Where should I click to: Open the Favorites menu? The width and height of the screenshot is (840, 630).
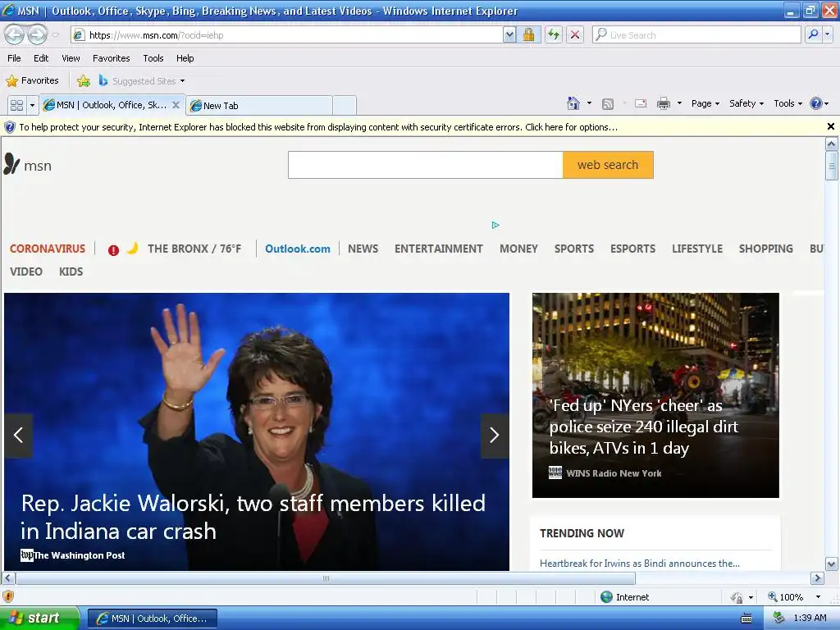point(112,58)
